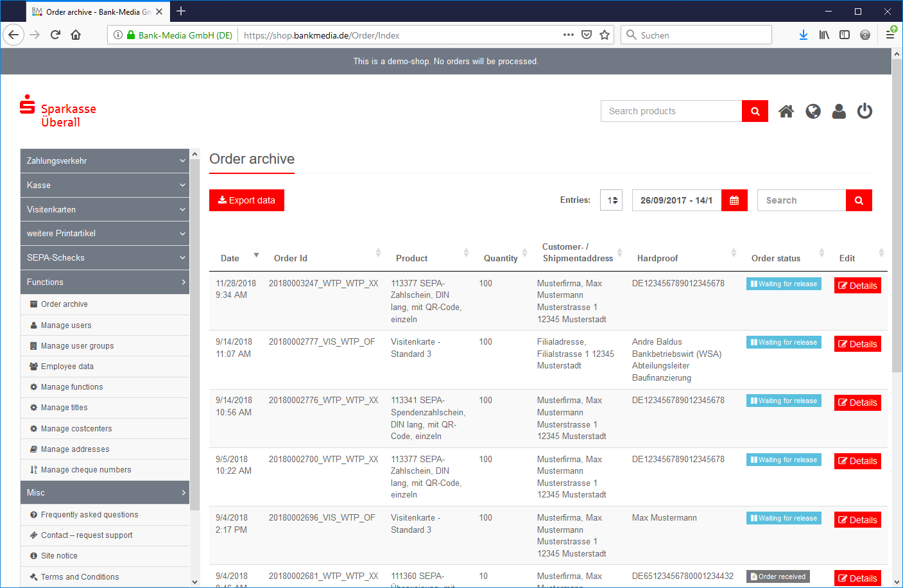
Task: Open Details for order 20180002696_VIS_WTP_OF
Action: 857,520
